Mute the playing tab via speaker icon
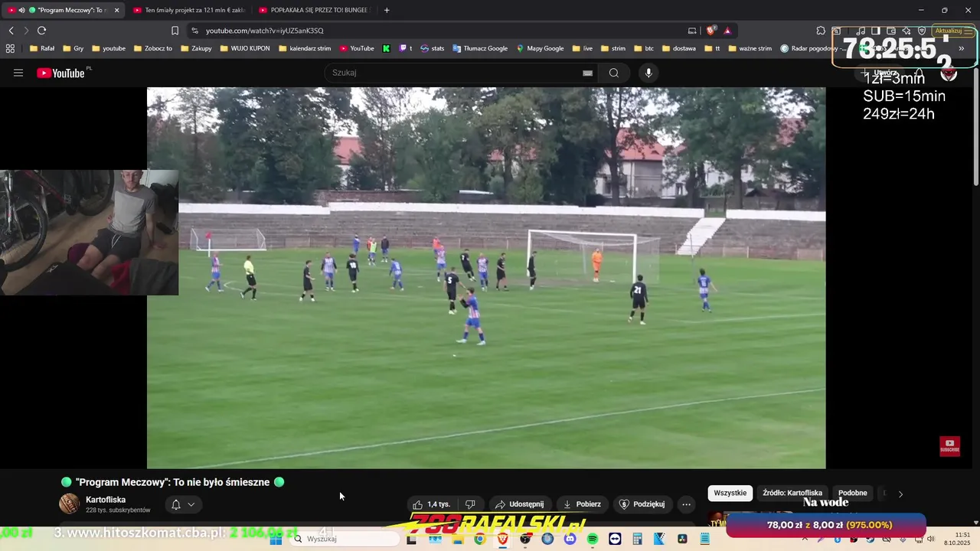This screenshot has height=551, width=980. 21,10
